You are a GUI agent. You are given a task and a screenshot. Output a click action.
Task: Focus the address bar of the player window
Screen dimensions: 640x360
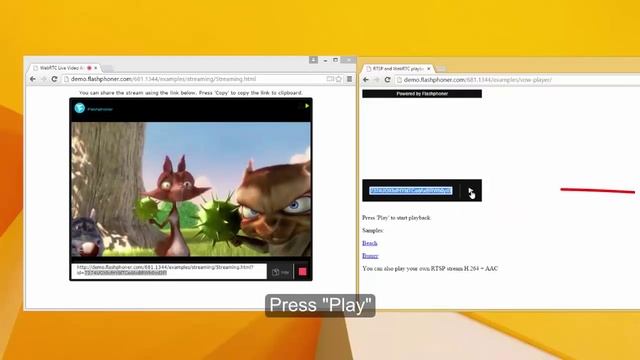[x=517, y=80]
